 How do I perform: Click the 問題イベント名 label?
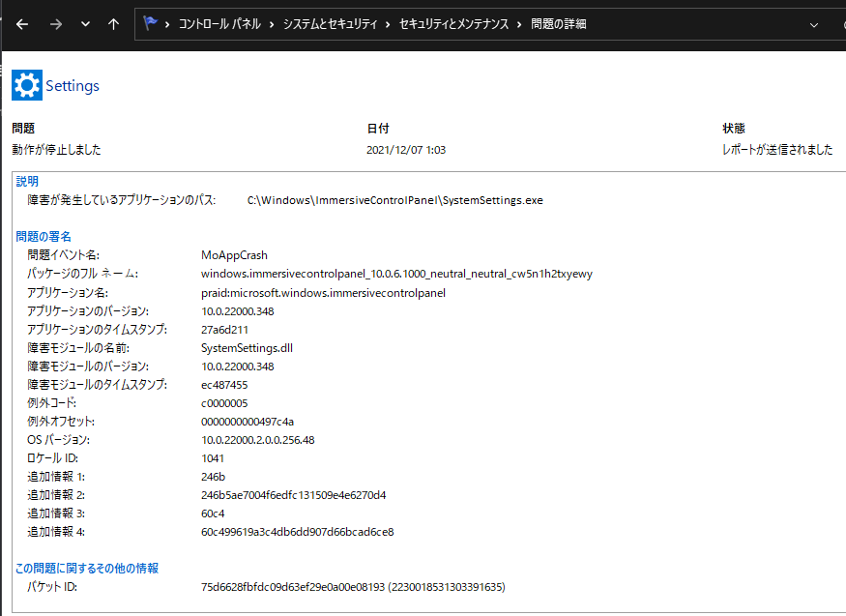(x=64, y=255)
